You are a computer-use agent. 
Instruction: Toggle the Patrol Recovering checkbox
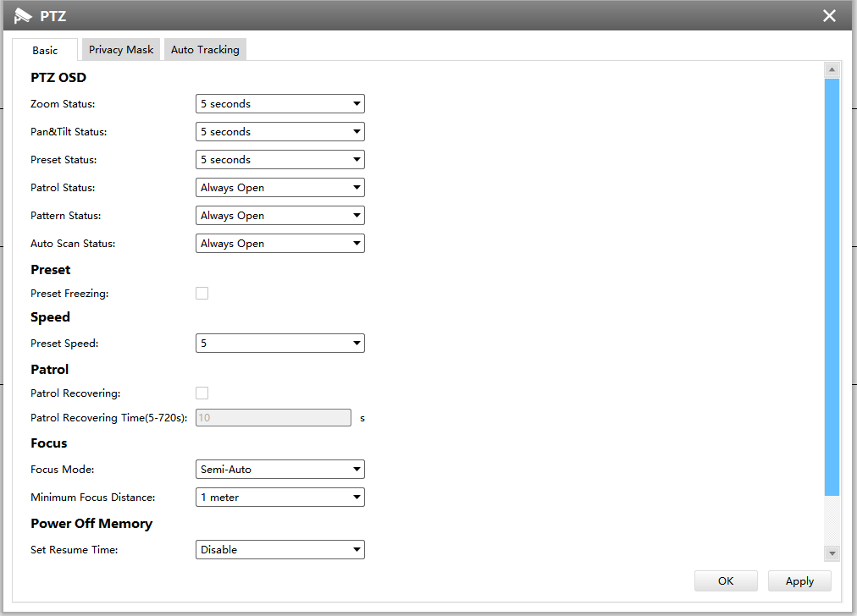coord(202,393)
